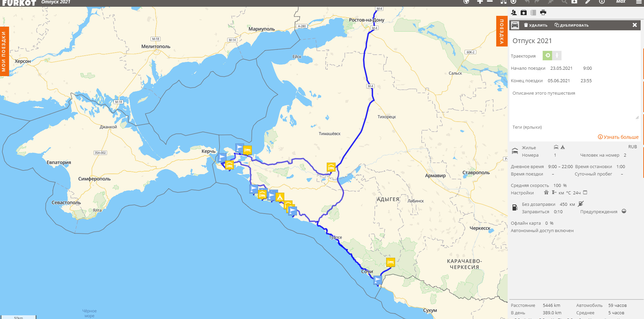Open the ПОЕЗДКА side tab
The width and height of the screenshot is (644, 319).
tap(502, 31)
